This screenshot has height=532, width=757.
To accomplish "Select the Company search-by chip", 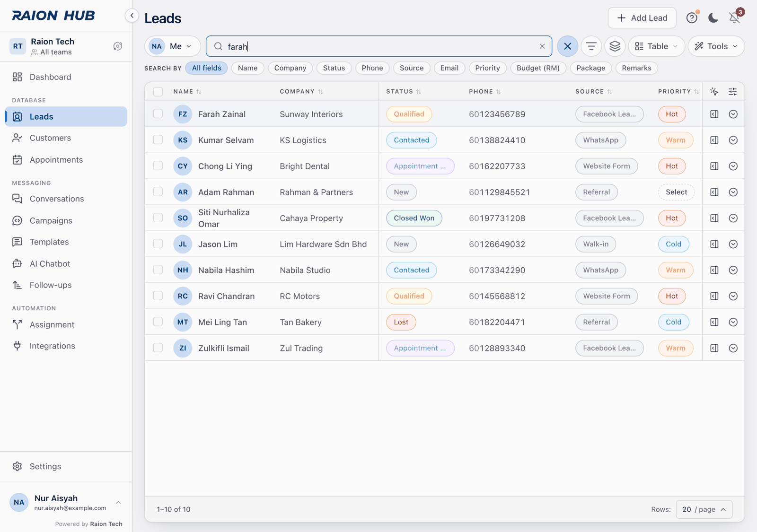I will (x=290, y=68).
